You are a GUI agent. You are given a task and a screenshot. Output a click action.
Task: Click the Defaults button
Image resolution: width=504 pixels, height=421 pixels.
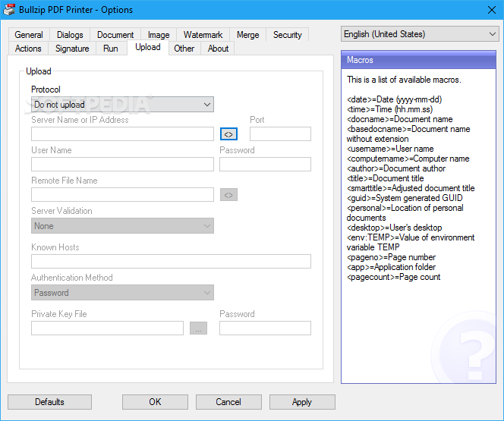(x=49, y=402)
